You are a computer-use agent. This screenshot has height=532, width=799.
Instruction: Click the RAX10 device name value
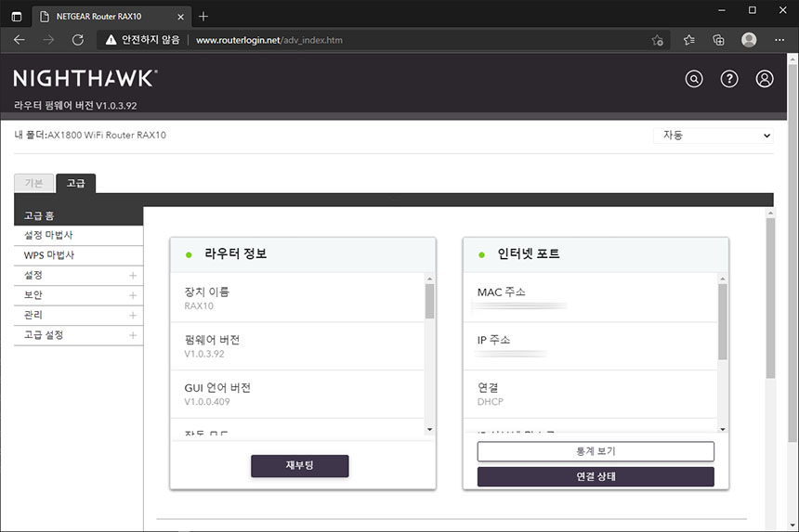tap(199, 306)
